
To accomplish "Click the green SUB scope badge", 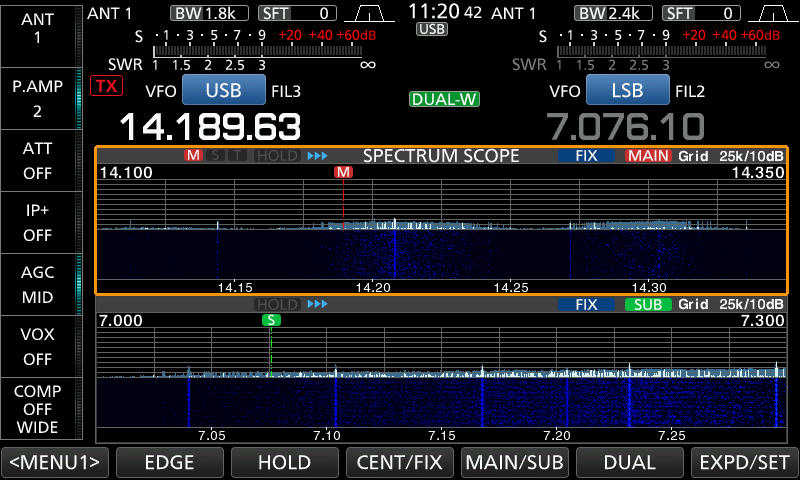I will click(x=648, y=304).
